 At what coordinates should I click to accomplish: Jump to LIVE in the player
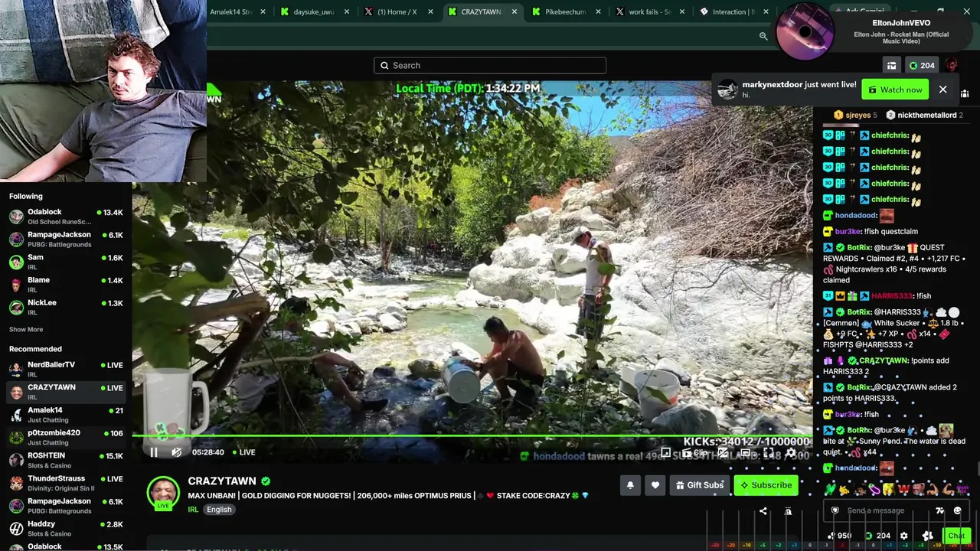click(x=244, y=452)
